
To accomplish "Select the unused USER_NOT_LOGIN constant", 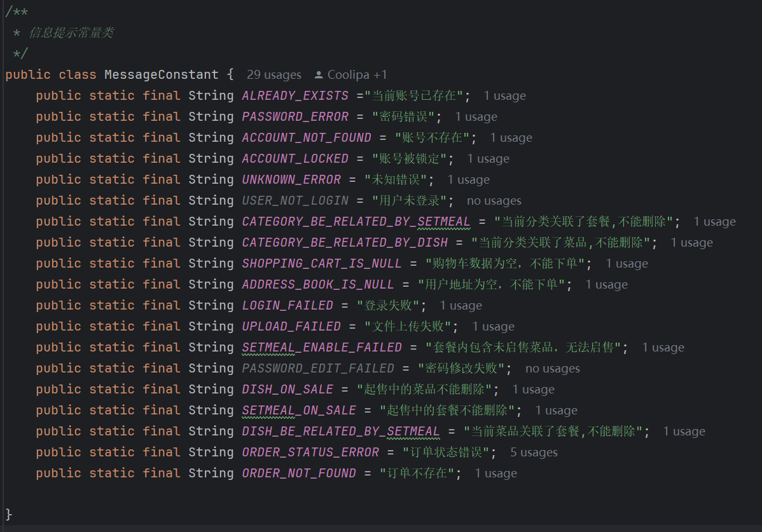I will click(x=295, y=200).
